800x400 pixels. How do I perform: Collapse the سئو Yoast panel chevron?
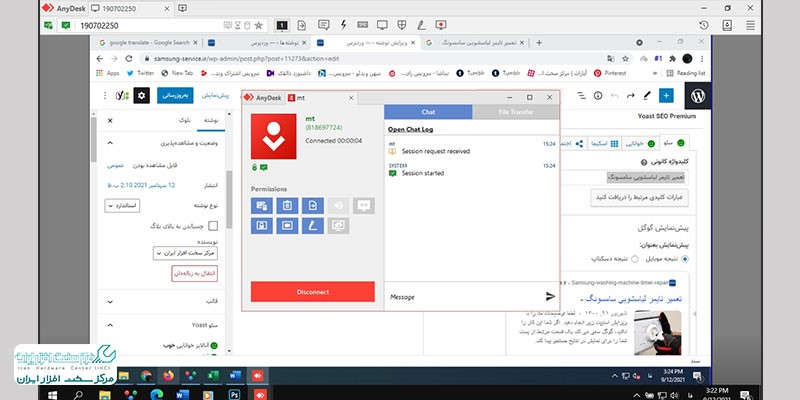(x=110, y=324)
